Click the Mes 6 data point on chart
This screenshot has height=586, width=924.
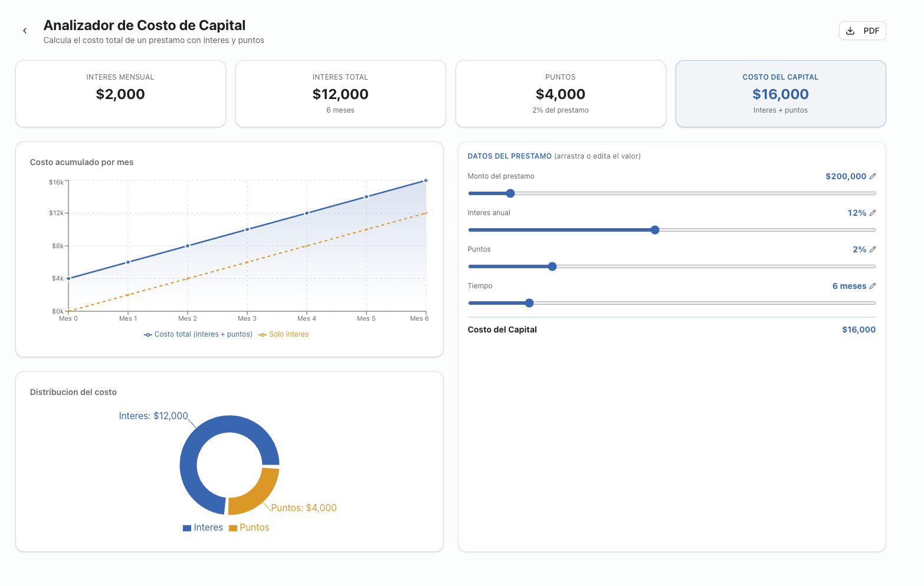click(426, 180)
